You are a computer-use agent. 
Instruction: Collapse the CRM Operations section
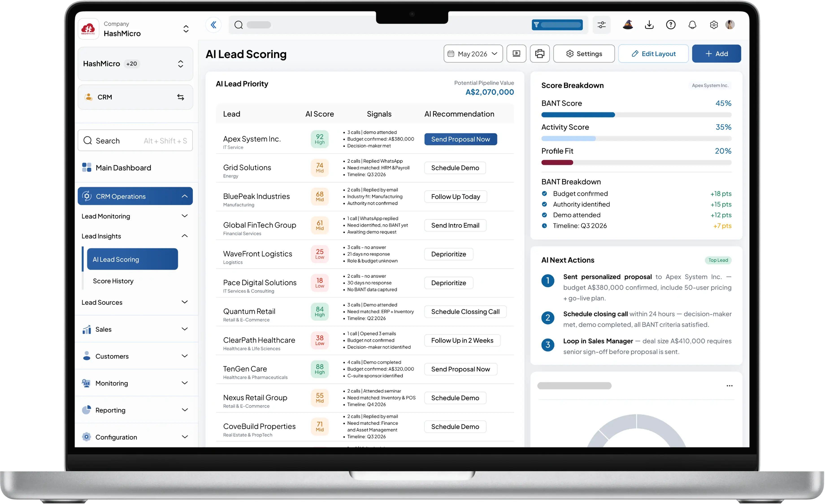(x=185, y=196)
